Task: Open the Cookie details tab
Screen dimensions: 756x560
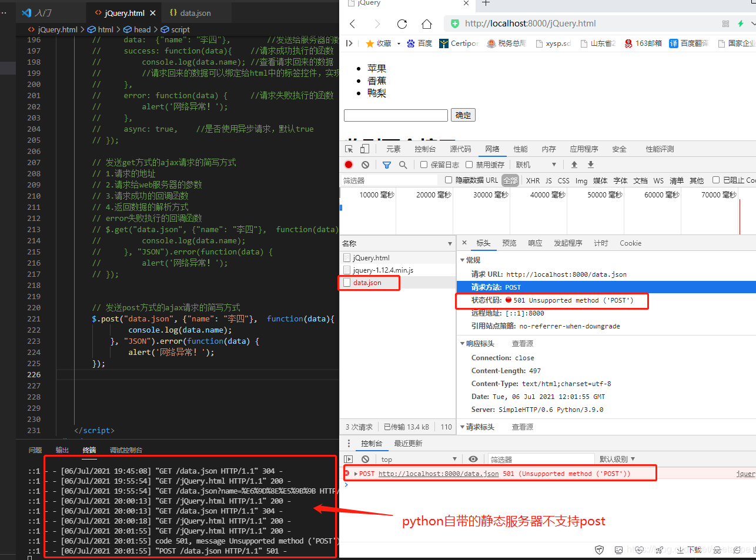Action: (x=630, y=243)
